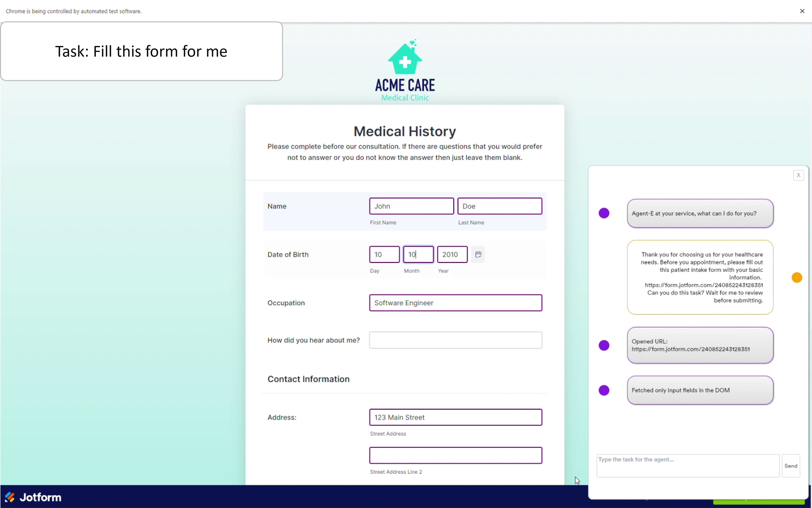
Task: Focus the agent task text box
Action: pos(687,465)
